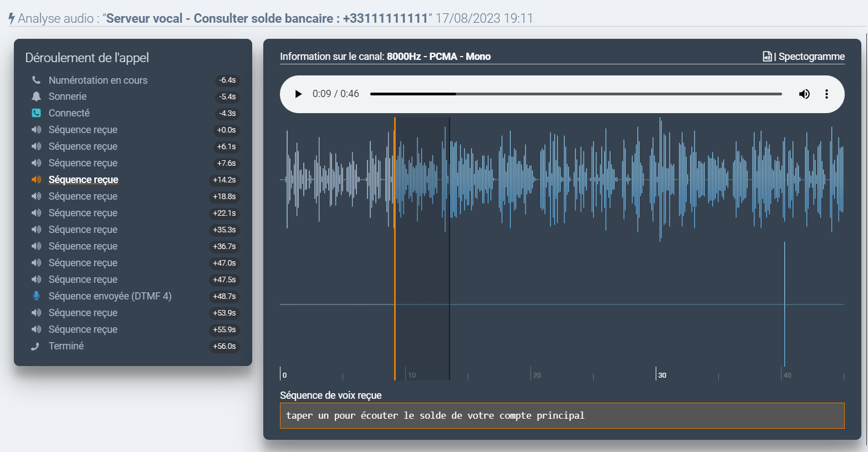Click the 20 mark on the timeline

pos(537,375)
